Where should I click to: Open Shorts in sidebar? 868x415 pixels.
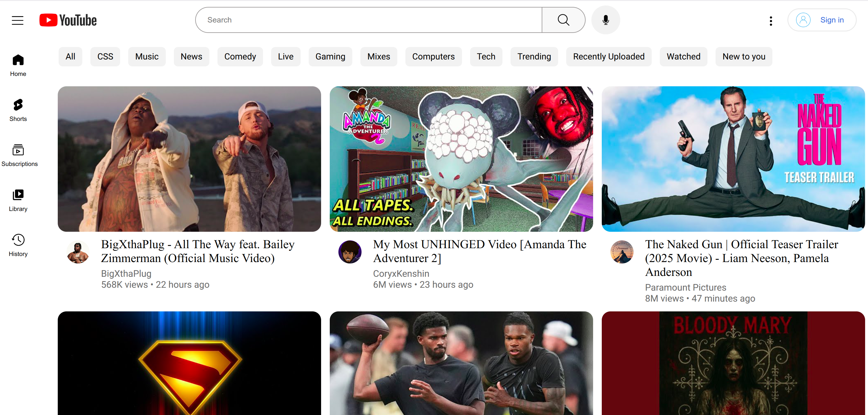tap(18, 111)
